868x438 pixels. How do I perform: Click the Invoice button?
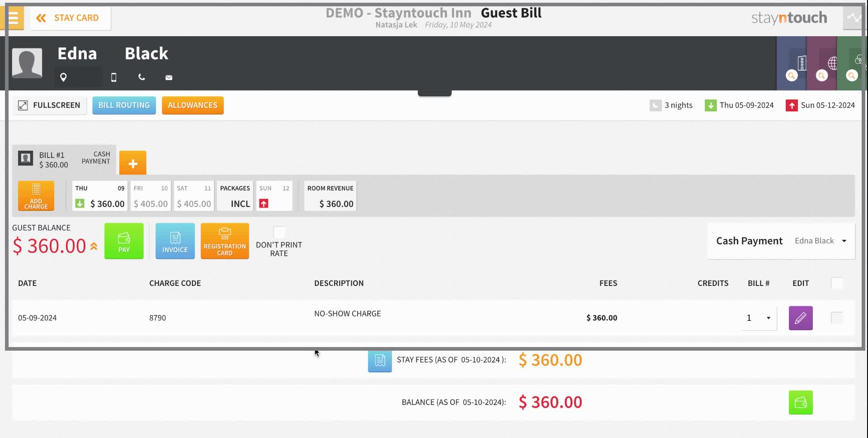[x=175, y=241]
